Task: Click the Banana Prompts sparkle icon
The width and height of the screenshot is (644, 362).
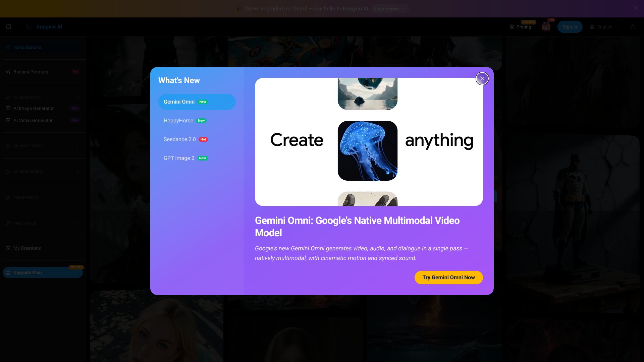Action: pos(8,72)
